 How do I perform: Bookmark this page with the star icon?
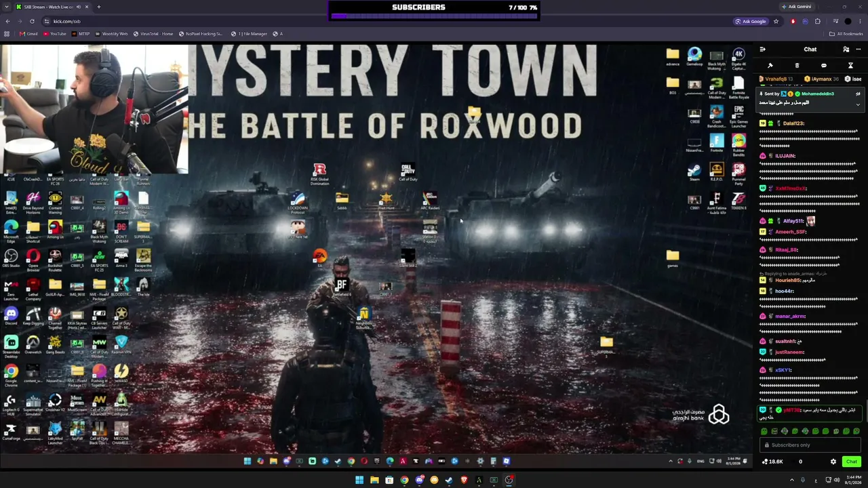click(776, 21)
